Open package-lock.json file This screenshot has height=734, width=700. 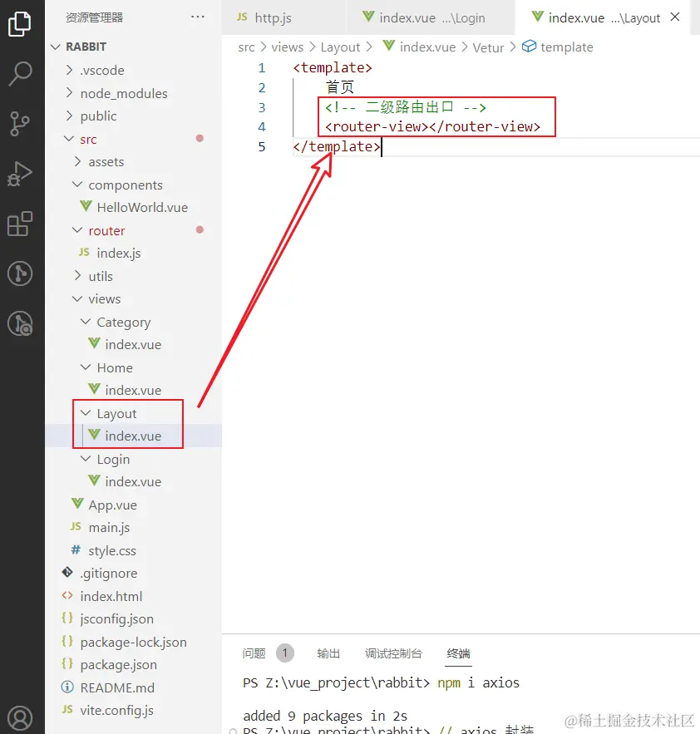point(134,642)
